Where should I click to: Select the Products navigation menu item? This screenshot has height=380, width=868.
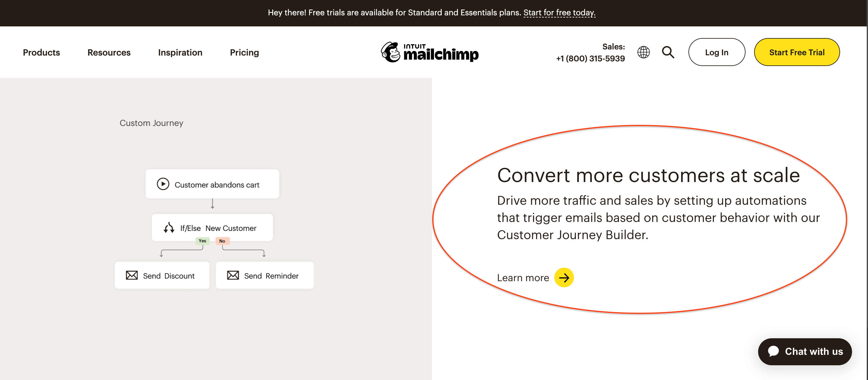[x=41, y=52]
